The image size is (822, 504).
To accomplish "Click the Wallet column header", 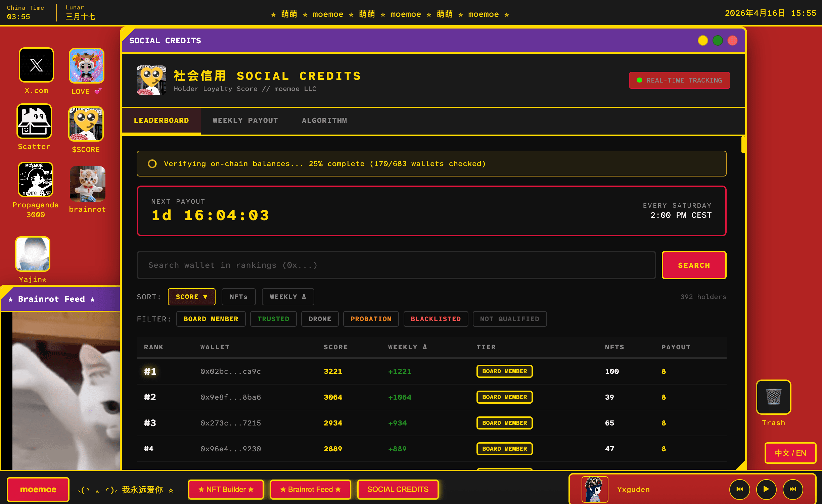I will click(x=215, y=347).
